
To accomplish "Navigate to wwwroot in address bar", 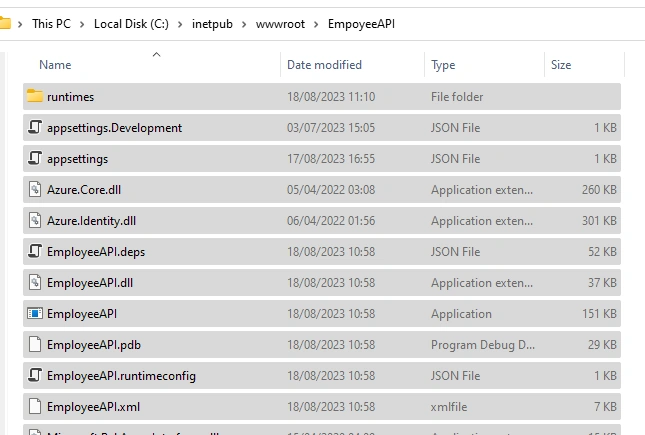I will (x=280, y=24).
